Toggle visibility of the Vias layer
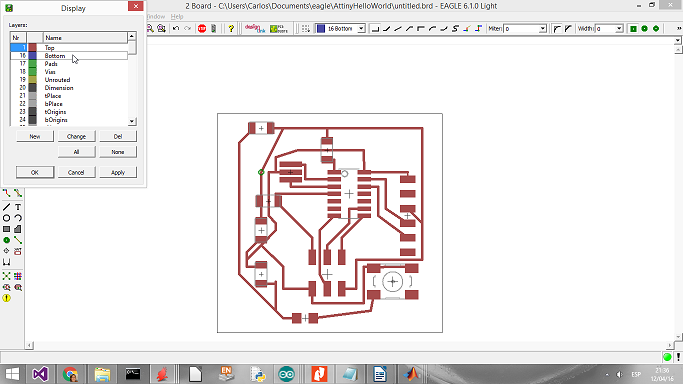The image size is (683, 384). click(69, 72)
